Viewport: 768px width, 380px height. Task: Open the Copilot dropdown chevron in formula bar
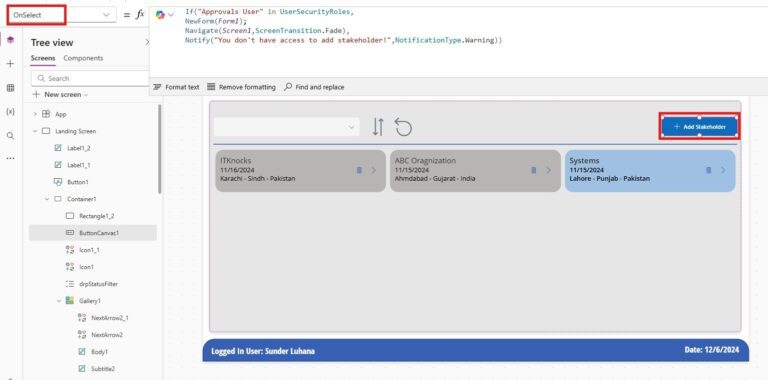170,15
